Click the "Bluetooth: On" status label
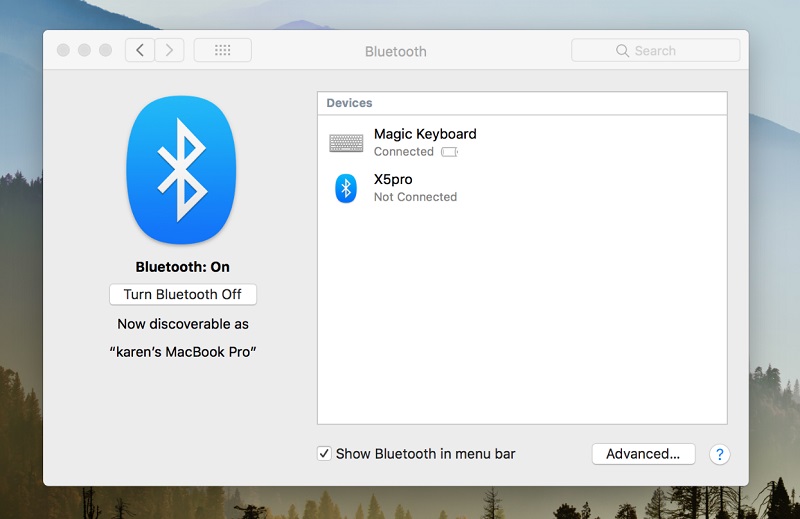Image resolution: width=800 pixels, height=519 pixels. pos(183,267)
